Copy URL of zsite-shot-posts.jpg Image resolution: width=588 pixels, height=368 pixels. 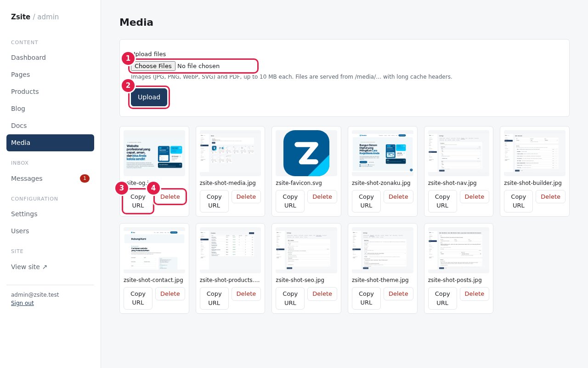pyautogui.click(x=442, y=298)
